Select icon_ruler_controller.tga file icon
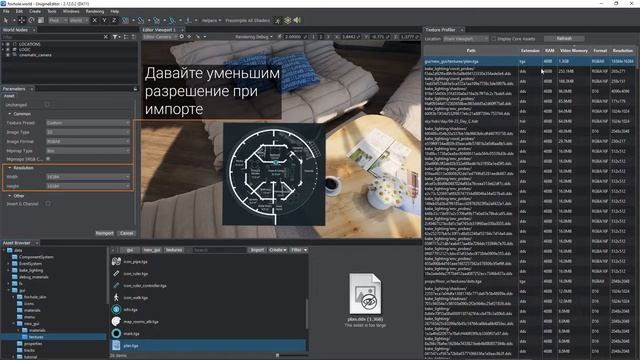The height and width of the screenshot is (360, 640). point(116,285)
